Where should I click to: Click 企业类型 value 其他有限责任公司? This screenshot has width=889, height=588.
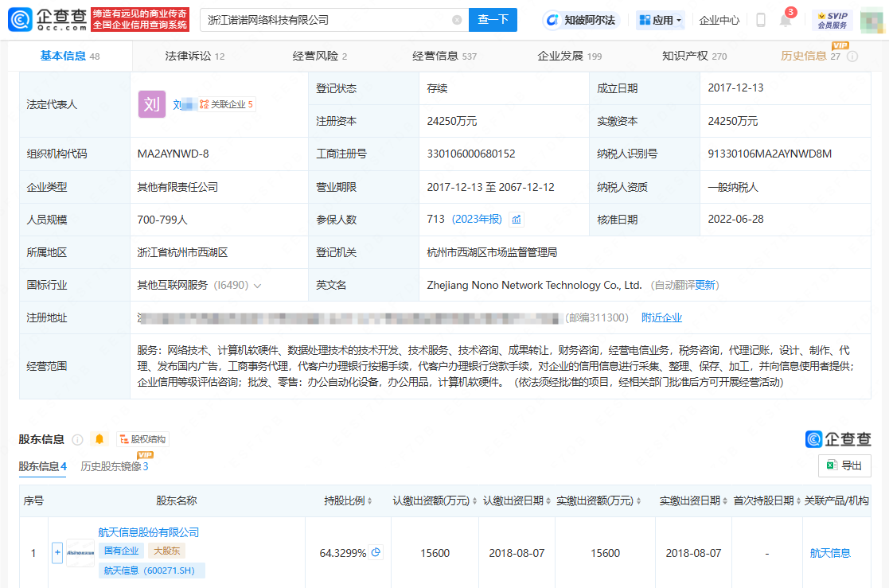click(x=177, y=187)
